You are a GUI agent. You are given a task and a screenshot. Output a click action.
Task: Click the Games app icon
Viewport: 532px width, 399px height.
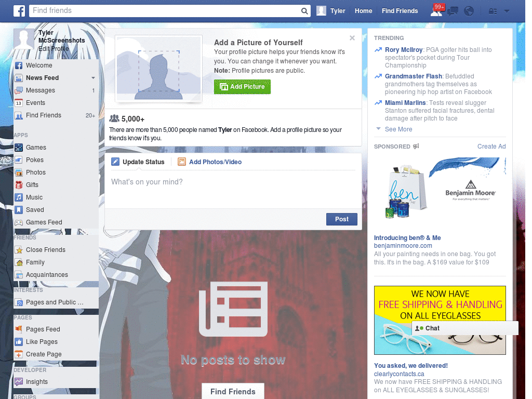pos(19,148)
